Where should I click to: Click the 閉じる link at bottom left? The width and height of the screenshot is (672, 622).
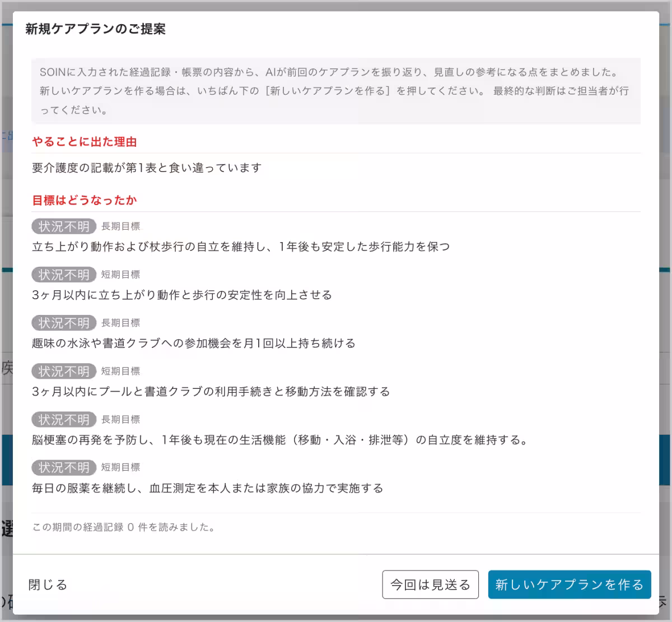click(48, 585)
